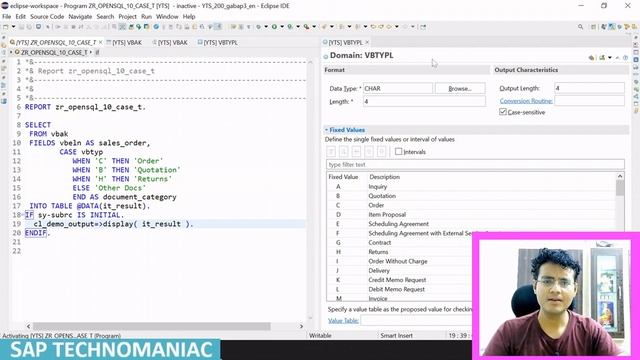Click the blue circular toolbar icon
Image resolution: width=640 pixels, height=360 pixels.
tap(156, 27)
